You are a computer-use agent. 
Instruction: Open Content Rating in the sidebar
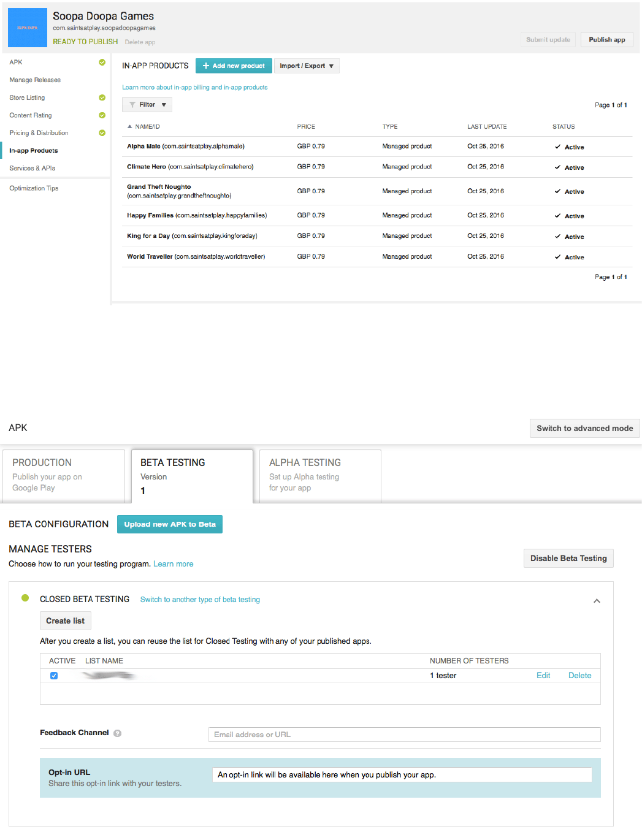click(31, 115)
